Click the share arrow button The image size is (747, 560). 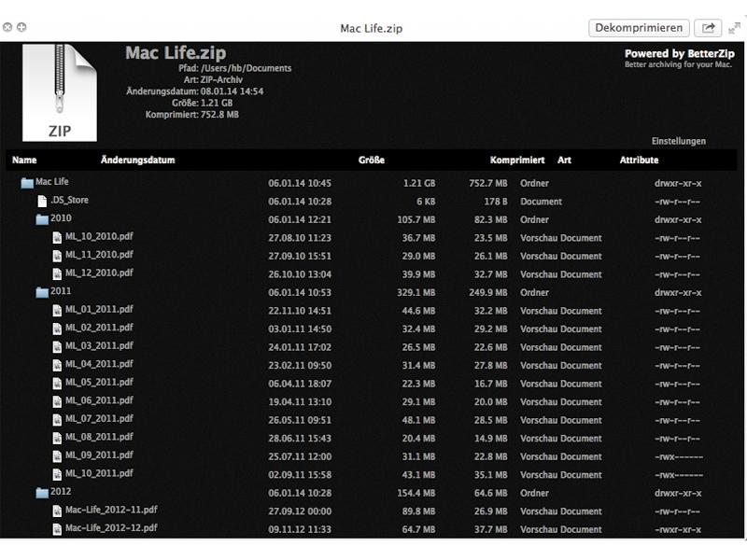click(708, 28)
